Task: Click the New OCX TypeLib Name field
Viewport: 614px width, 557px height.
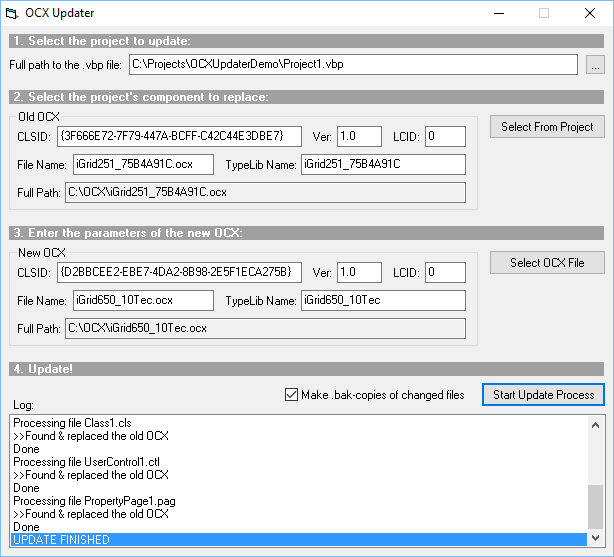Action: coord(383,300)
